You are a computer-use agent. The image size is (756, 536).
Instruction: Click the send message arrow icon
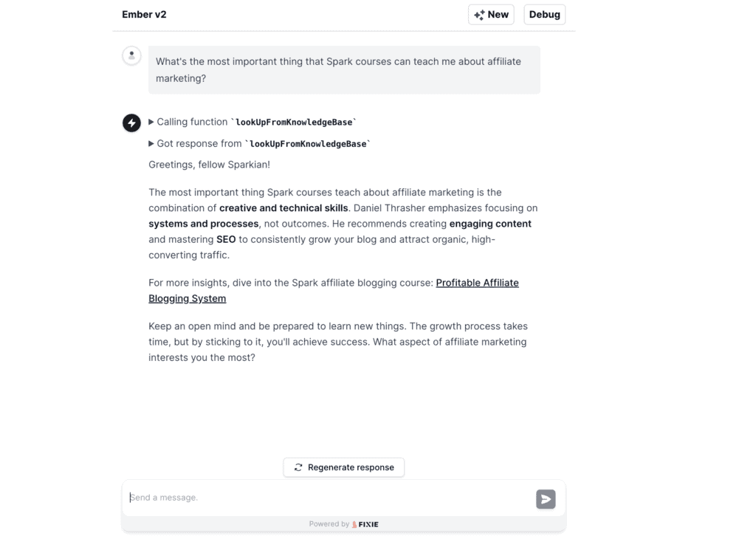point(546,499)
